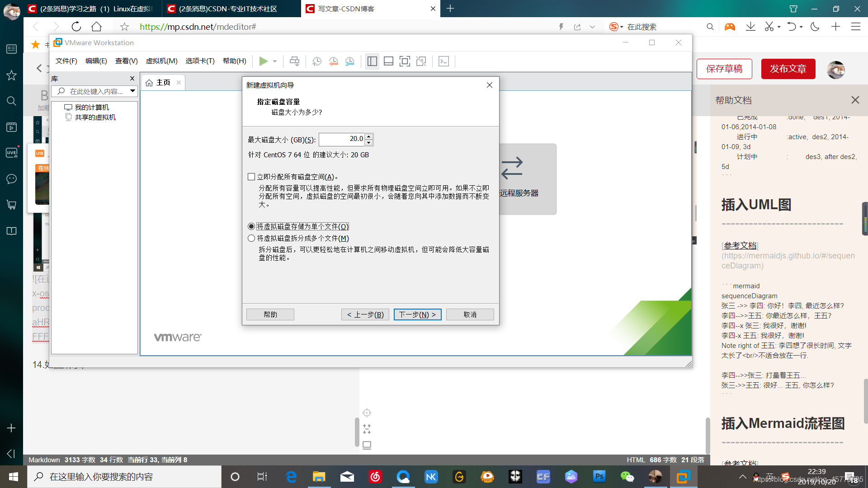Open WeChat from the taskbar
Viewport: 868px width, 488px height.
pyautogui.click(x=627, y=476)
